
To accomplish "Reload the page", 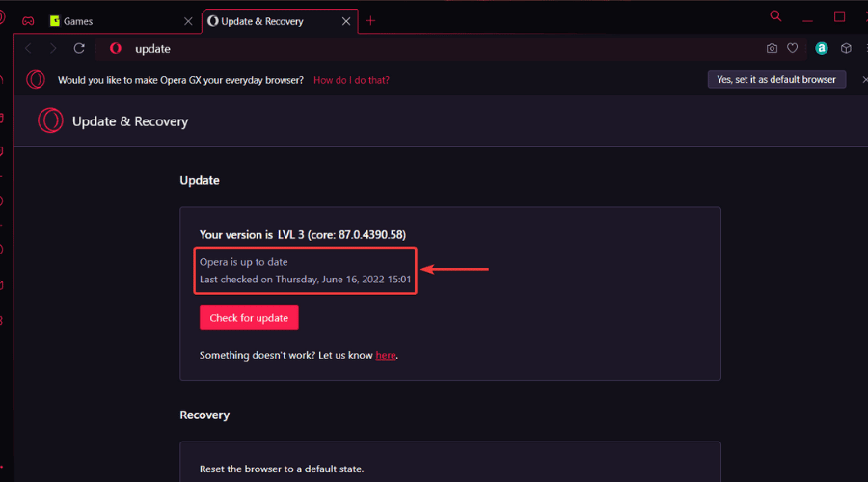I will (x=79, y=49).
